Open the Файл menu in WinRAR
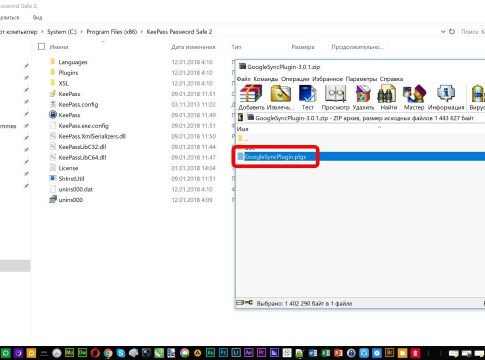This screenshot has height=360, width=485. [244, 79]
